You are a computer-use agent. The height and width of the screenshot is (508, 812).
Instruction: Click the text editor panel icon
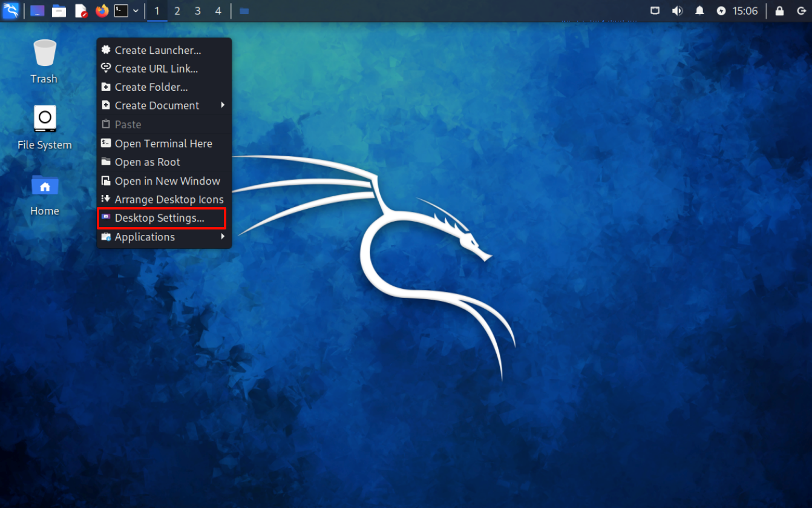coord(81,11)
